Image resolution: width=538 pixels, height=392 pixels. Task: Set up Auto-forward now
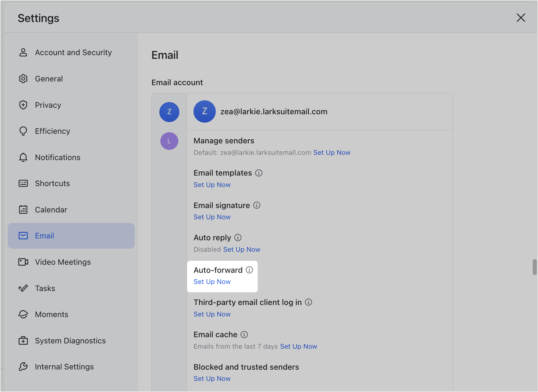pyautogui.click(x=212, y=281)
